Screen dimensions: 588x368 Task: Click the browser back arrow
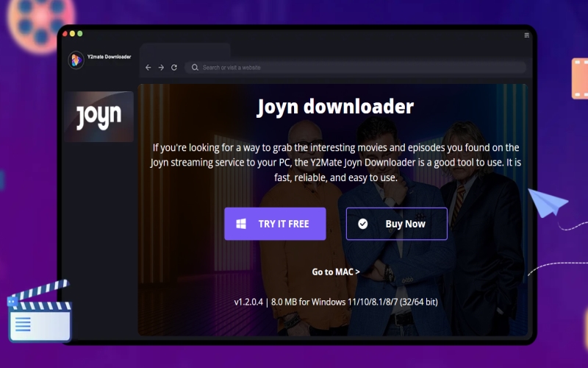(x=148, y=68)
